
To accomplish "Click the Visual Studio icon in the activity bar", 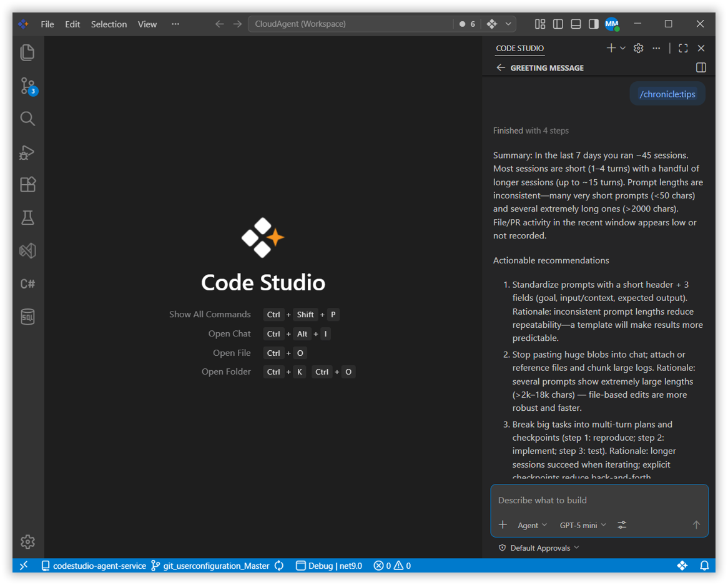I will [27, 251].
